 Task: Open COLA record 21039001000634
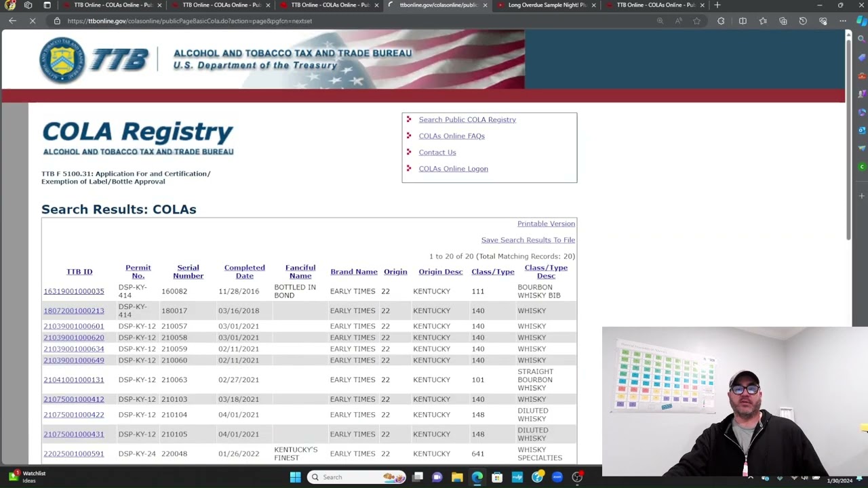point(74,349)
